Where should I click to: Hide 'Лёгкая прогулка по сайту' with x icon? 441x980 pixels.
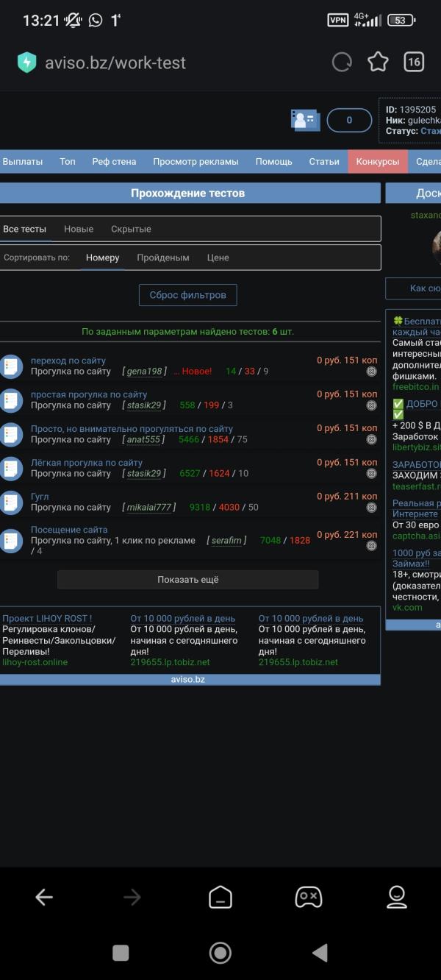point(371,473)
